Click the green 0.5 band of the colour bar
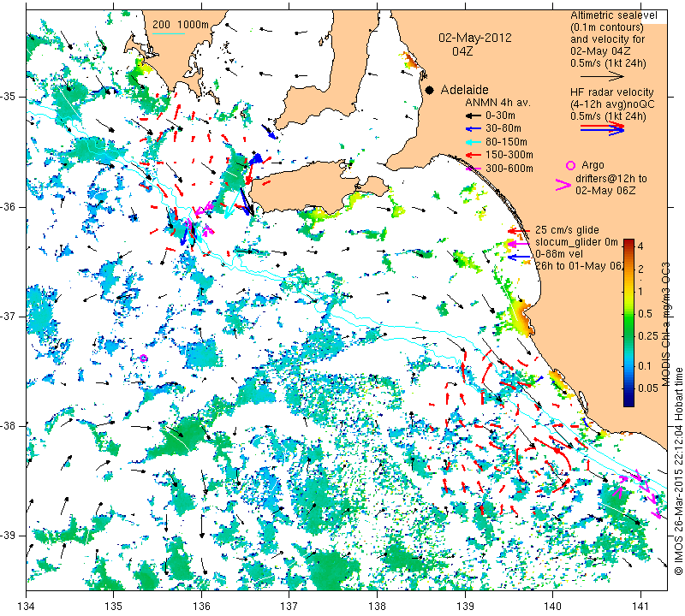Screen dimensions: 685x616 tap(628, 314)
